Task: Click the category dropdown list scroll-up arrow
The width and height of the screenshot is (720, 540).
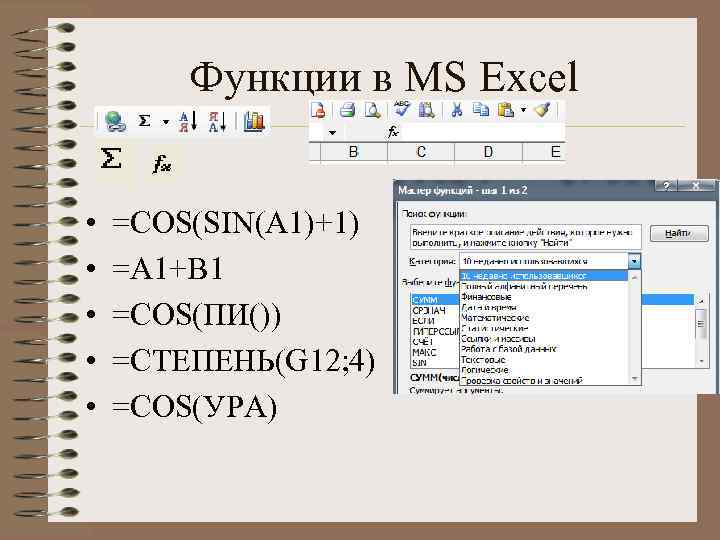Action: tap(635, 277)
